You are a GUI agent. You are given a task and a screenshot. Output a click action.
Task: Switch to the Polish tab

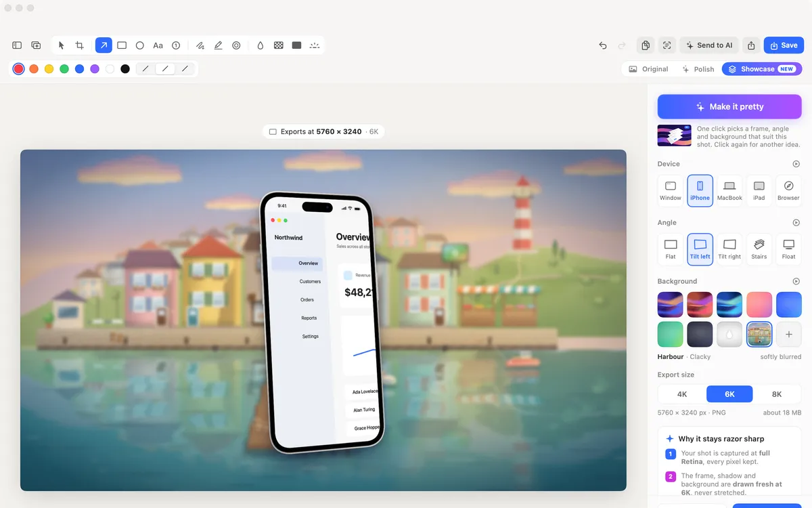click(698, 69)
